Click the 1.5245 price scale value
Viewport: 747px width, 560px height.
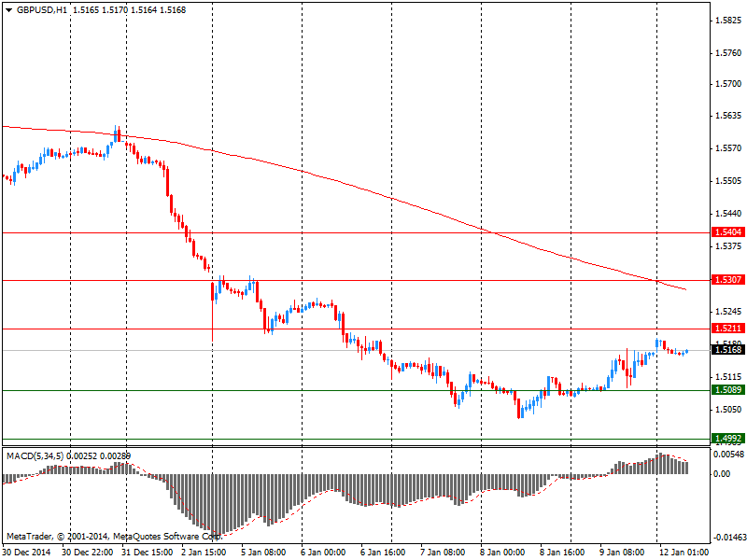click(x=729, y=312)
